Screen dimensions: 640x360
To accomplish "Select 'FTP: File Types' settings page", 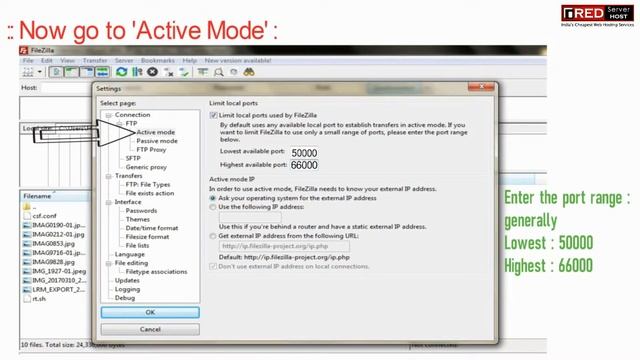I will (148, 184).
